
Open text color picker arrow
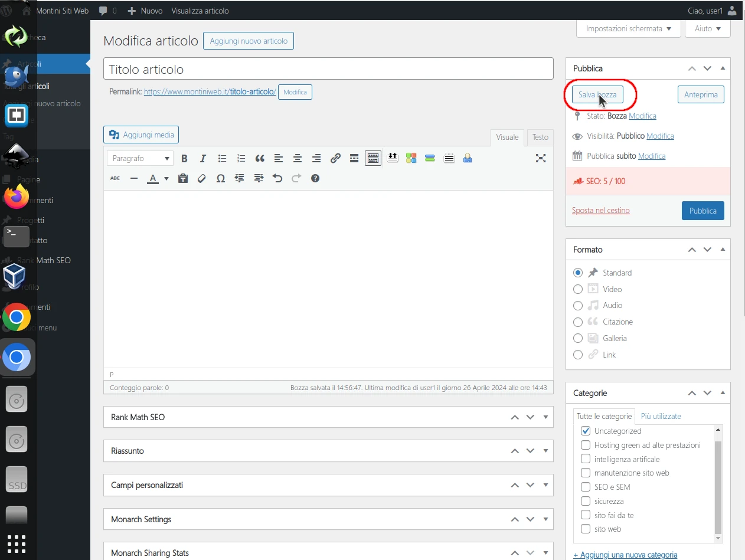click(x=166, y=178)
